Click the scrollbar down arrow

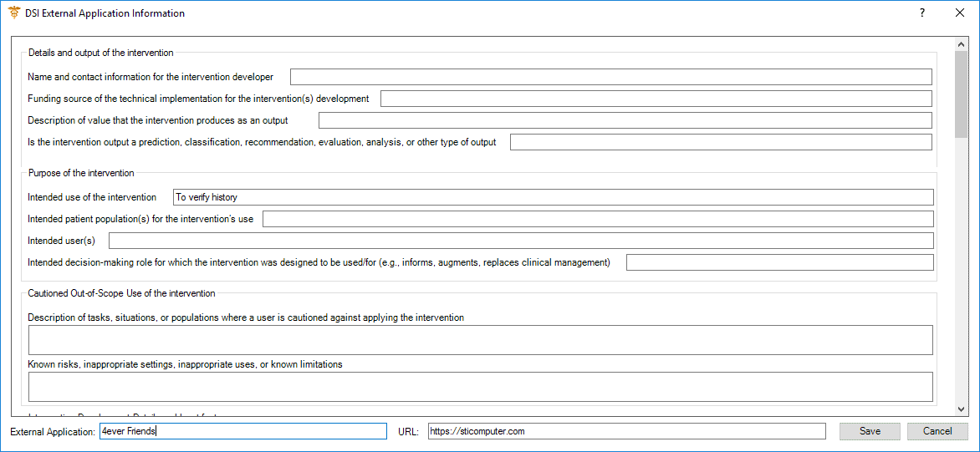point(961,409)
